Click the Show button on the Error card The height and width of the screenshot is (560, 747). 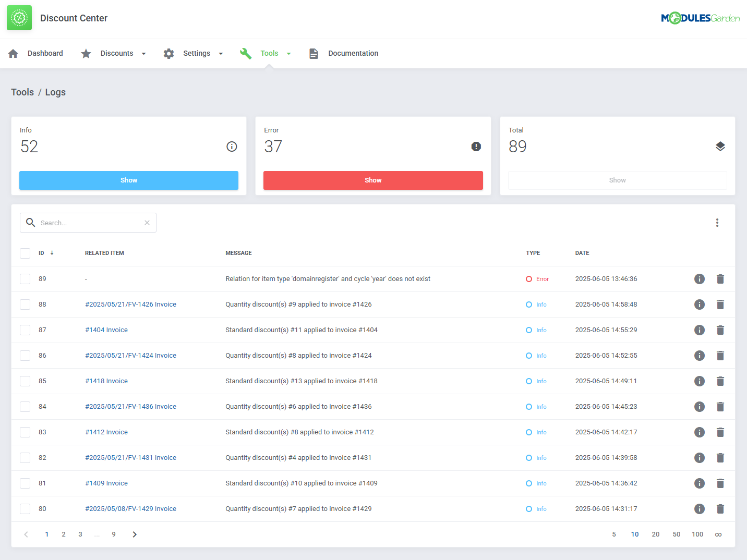pos(372,180)
